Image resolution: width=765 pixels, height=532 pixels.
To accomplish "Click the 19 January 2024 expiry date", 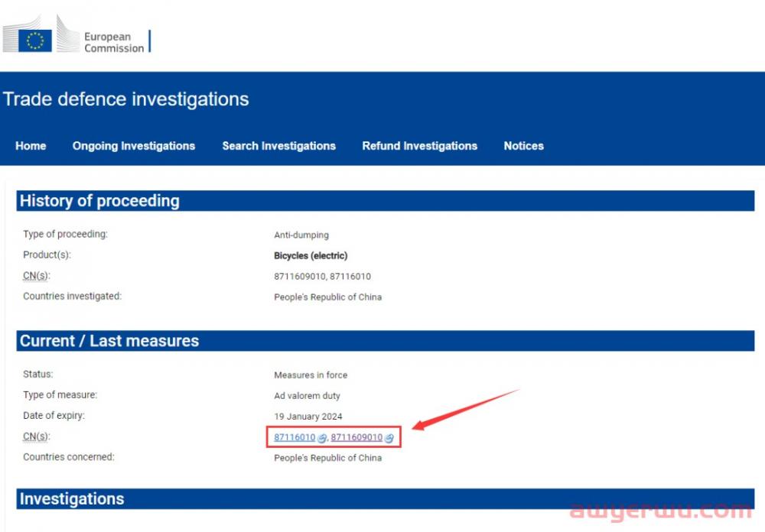I will [x=308, y=417].
